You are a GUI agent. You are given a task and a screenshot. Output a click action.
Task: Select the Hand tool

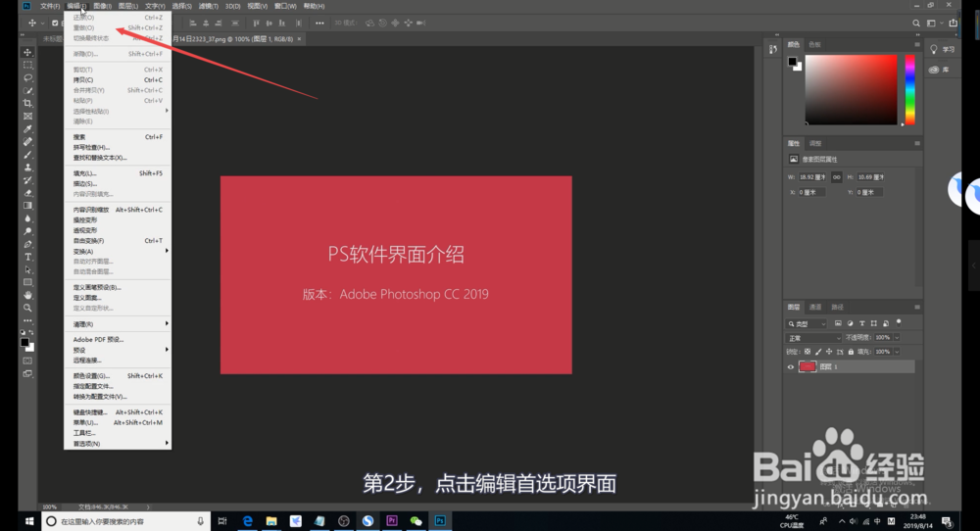click(27, 295)
